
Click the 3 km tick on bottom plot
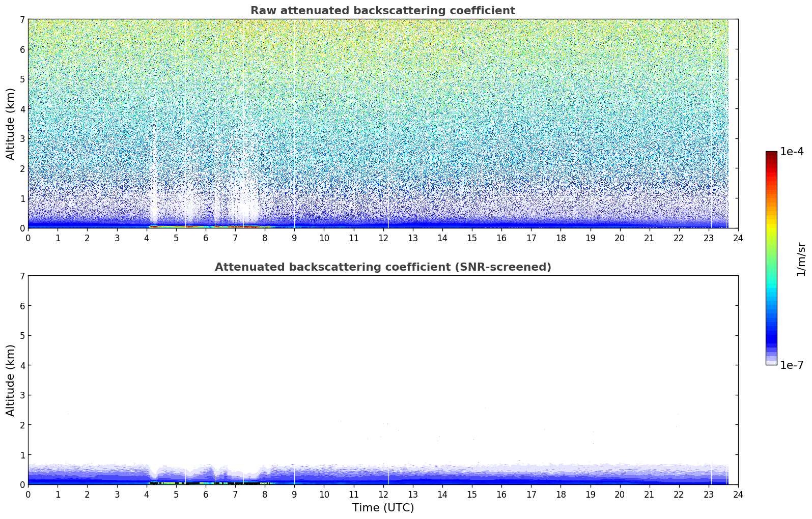tap(22, 395)
